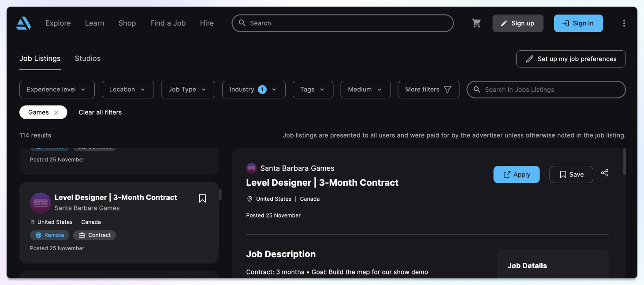Open the three-dot more options menu
The height and width of the screenshot is (285, 644).
click(x=624, y=23)
